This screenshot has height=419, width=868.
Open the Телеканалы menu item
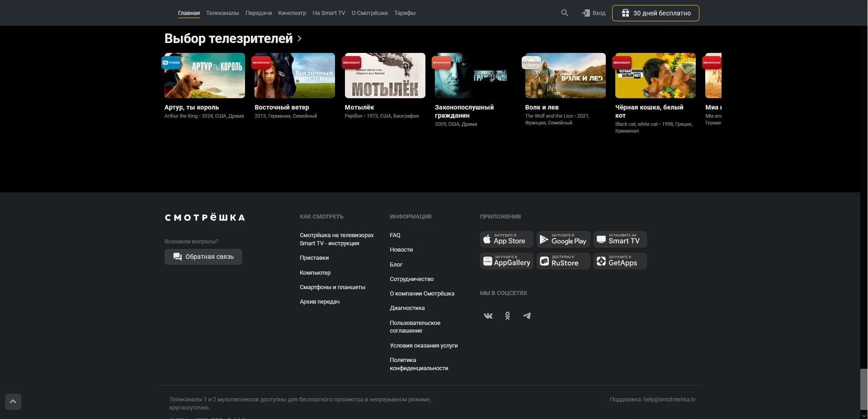pyautogui.click(x=222, y=13)
